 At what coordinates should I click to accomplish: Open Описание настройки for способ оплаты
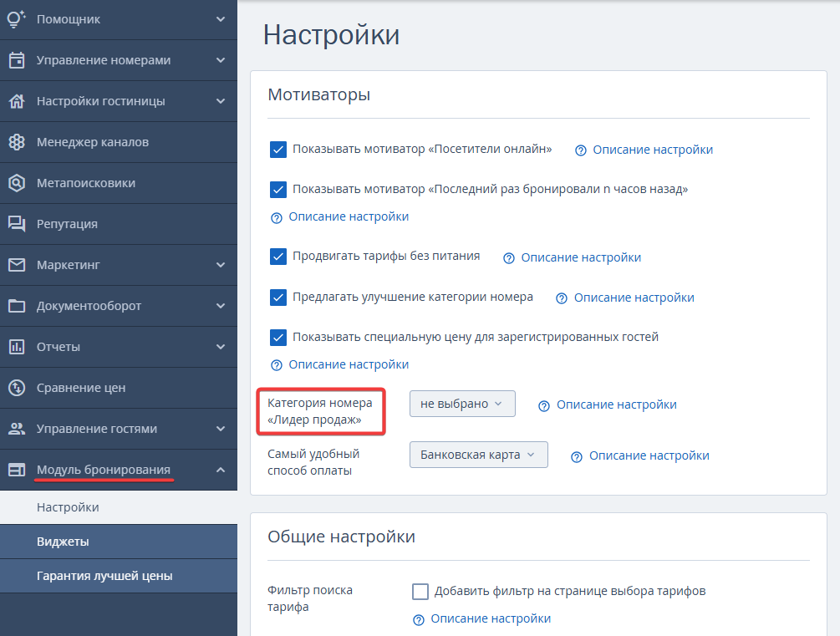(x=649, y=455)
